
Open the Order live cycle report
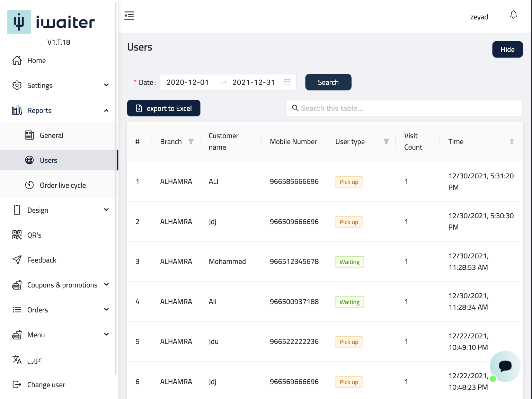(63, 185)
